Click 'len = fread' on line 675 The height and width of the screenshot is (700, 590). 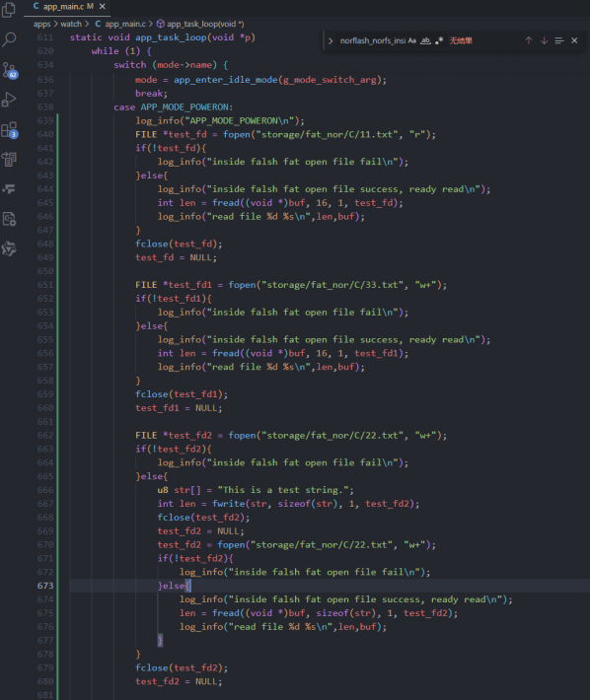(209, 613)
